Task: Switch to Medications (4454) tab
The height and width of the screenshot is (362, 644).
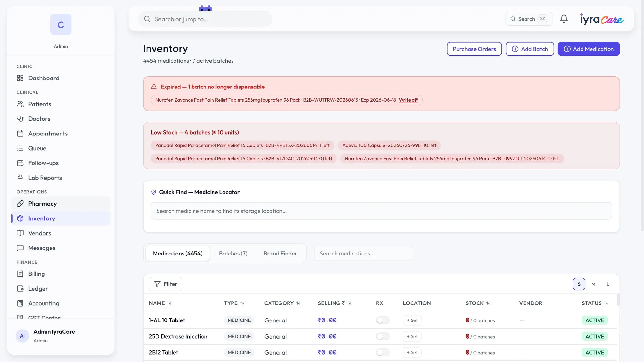Action: pos(178,254)
